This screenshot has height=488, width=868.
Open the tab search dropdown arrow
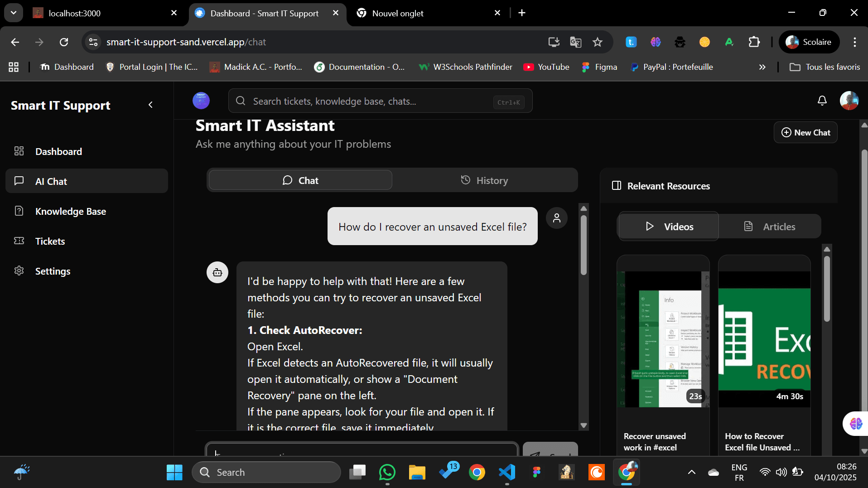tap(14, 13)
